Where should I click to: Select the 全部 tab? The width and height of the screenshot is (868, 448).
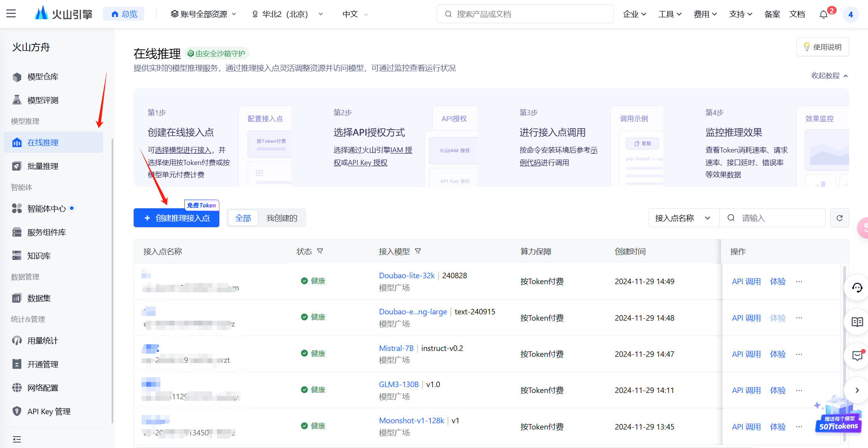243,218
